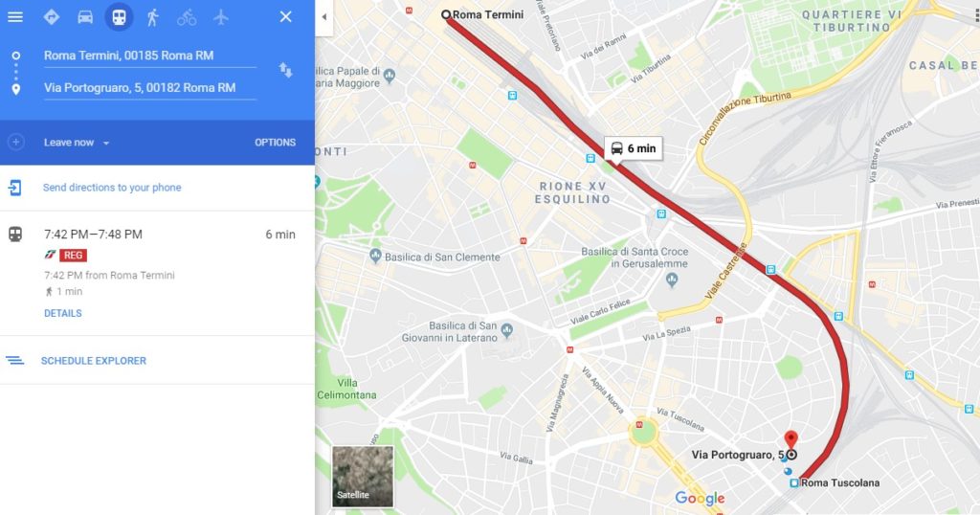This screenshot has width=980, height=515.
Task: Collapse the side panel arrow
Action: coord(323,17)
